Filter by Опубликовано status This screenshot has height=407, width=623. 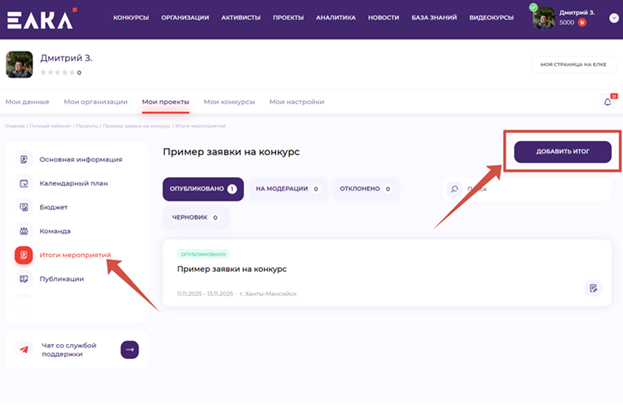pyautogui.click(x=201, y=188)
